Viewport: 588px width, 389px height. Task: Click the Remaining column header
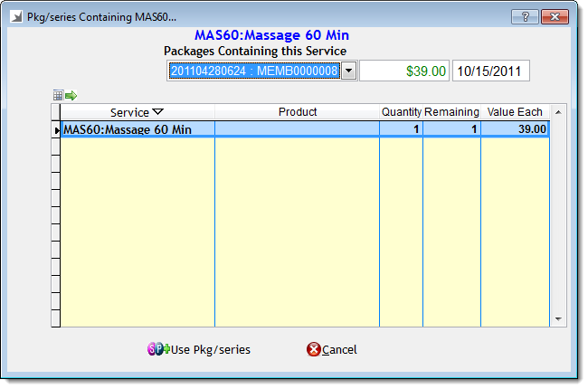(451, 112)
